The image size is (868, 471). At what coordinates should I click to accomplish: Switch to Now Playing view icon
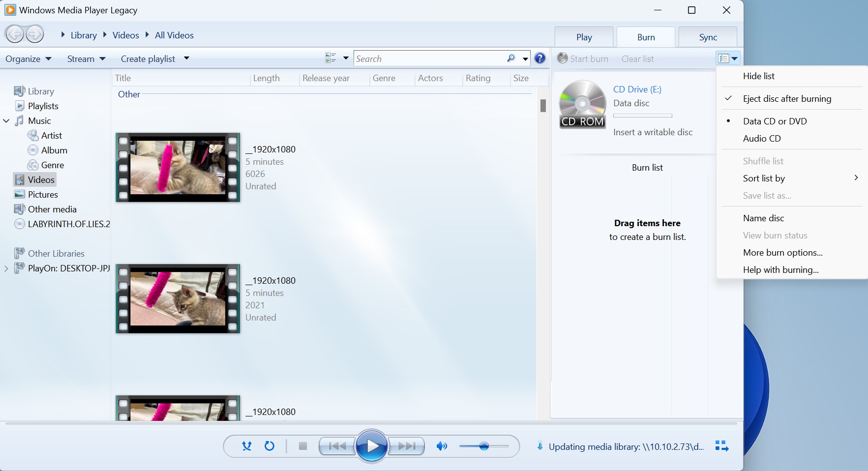[721, 446]
